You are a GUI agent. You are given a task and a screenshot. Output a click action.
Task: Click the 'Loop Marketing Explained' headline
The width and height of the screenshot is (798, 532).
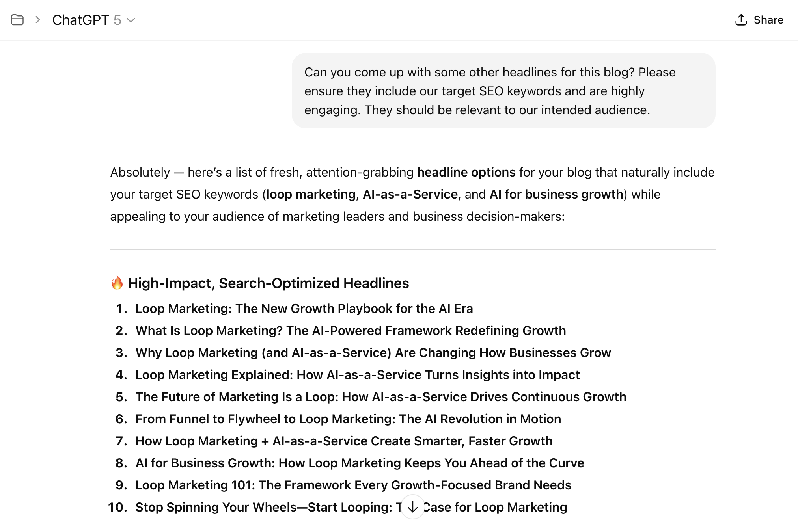pyautogui.click(x=357, y=375)
